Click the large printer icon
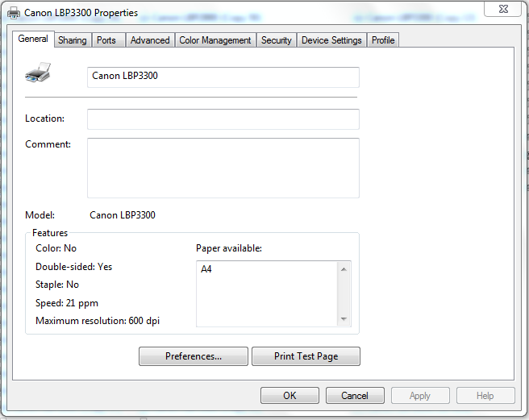 pos(38,73)
